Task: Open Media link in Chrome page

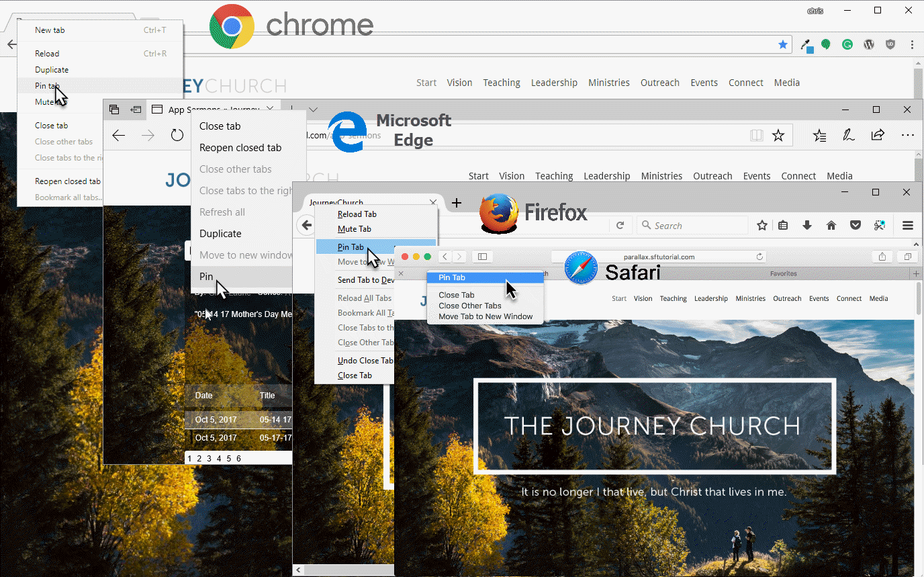Action: click(786, 83)
